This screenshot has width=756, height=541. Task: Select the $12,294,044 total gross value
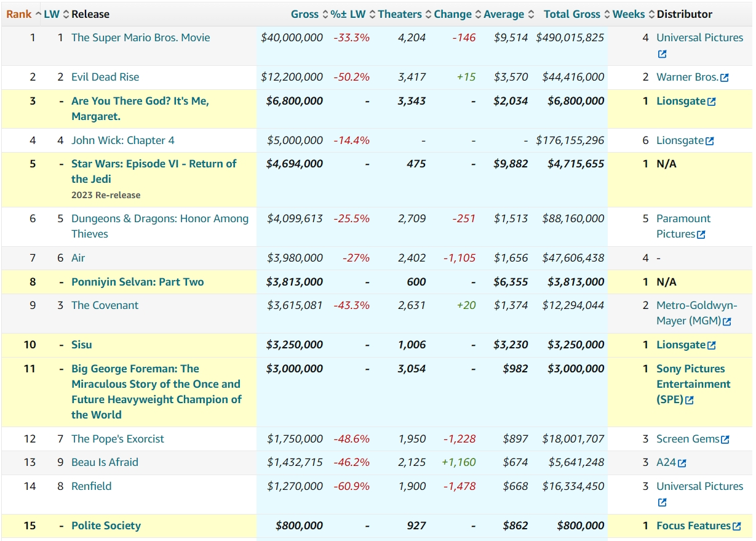[573, 305]
